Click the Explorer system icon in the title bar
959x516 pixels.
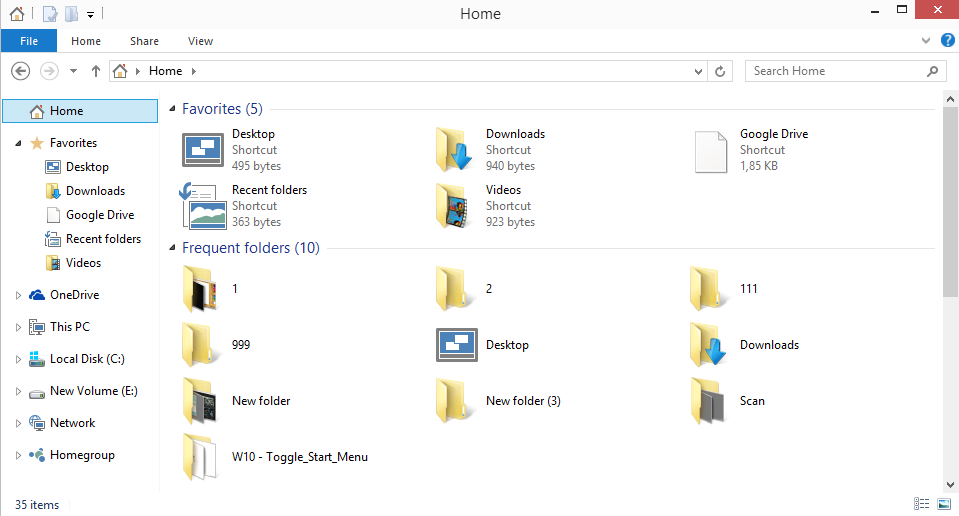(17, 13)
